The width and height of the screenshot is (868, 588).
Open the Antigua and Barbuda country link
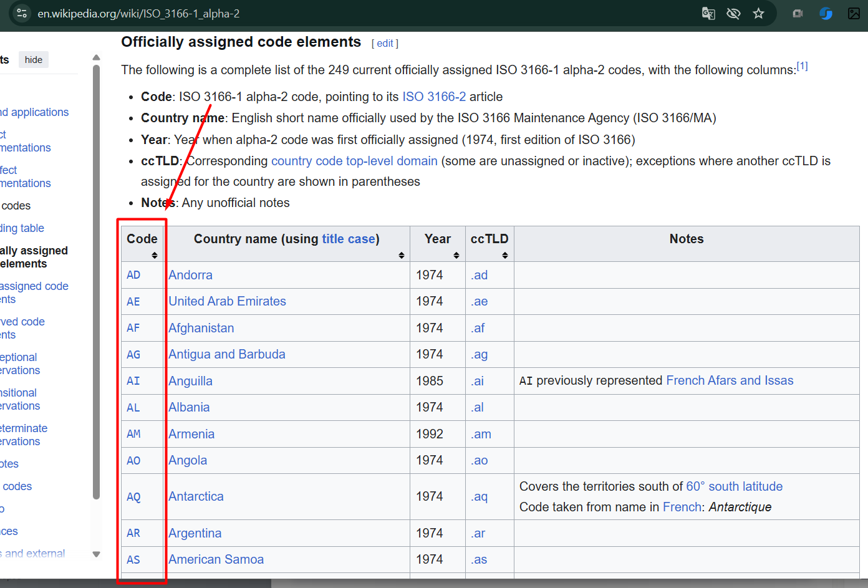pyautogui.click(x=227, y=354)
